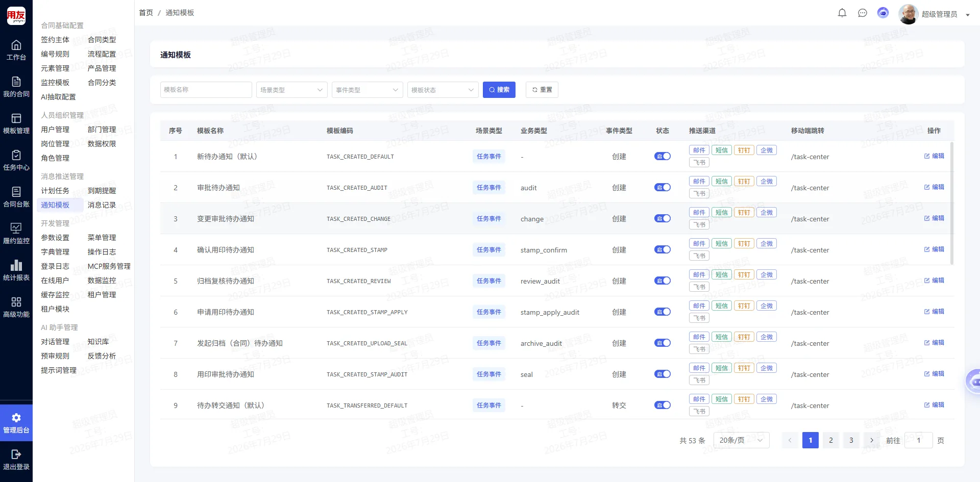Image resolution: width=980 pixels, height=482 pixels.
Task: Open the 场景类型 dropdown filter
Action: point(292,90)
